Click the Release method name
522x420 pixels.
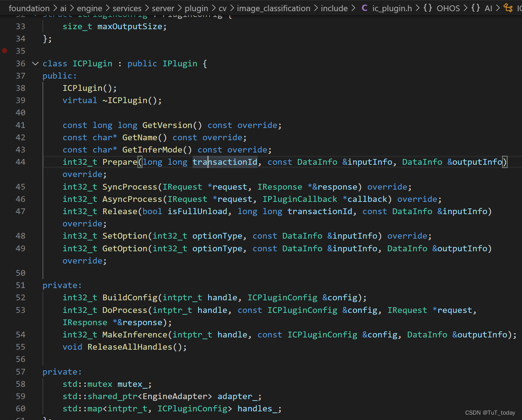(x=120, y=211)
